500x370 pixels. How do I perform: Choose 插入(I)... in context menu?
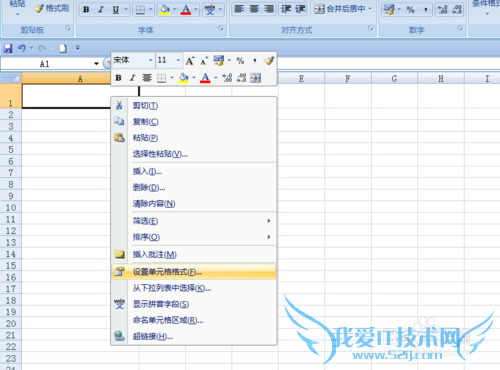pyautogui.click(x=194, y=171)
